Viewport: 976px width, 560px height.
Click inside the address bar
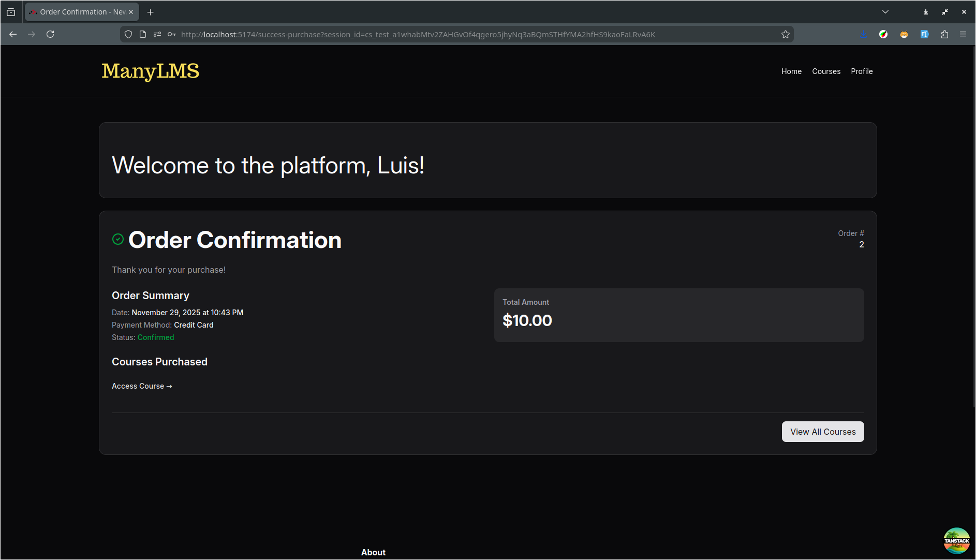414,34
